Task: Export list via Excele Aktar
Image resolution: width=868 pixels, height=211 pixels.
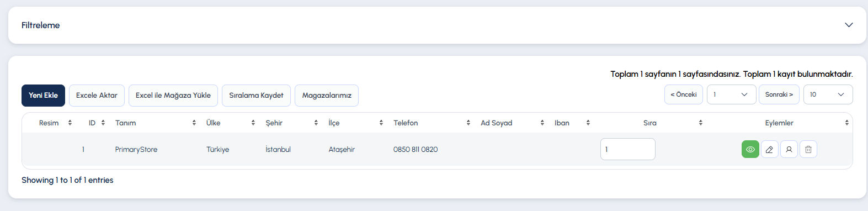Action: tap(97, 95)
